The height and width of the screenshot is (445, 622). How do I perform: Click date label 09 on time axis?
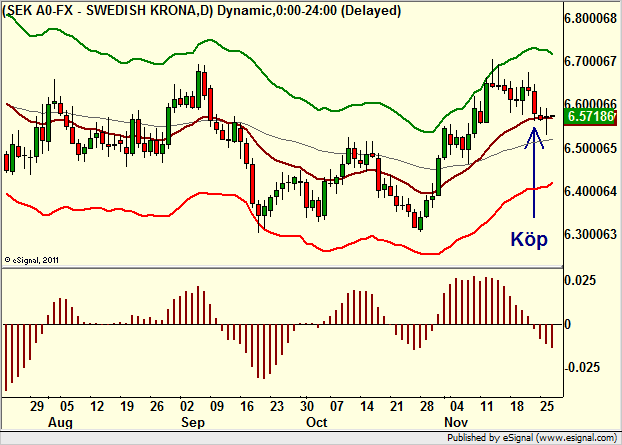click(x=217, y=407)
